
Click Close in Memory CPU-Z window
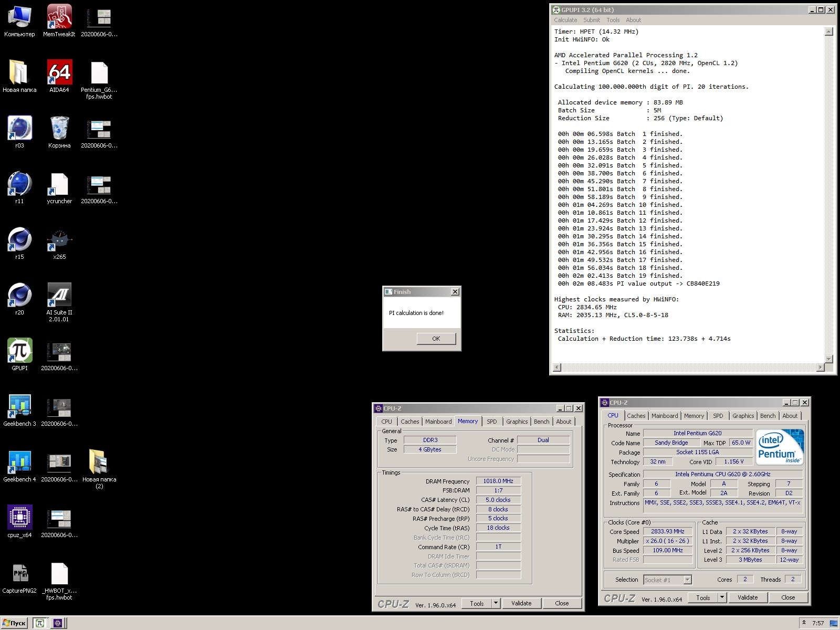click(562, 603)
